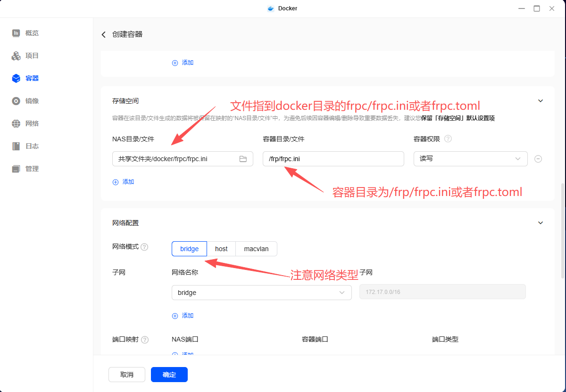This screenshot has height=392, width=566.
Task: Click the help icon next to 网络模式
Action: point(145,247)
